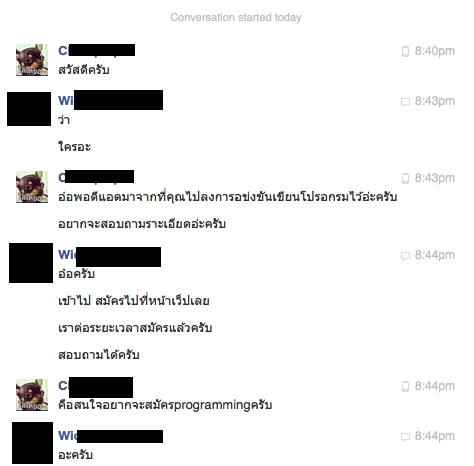The width and height of the screenshot is (474, 466).
Task: Click the blacked-out avatar beside ว่า
Action: [x=29, y=109]
